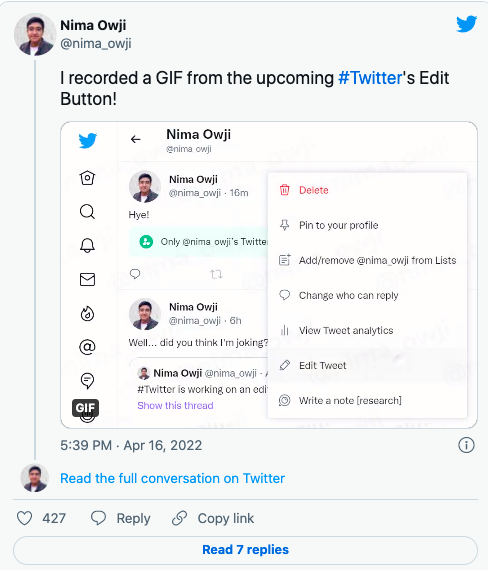Click Nima Owji's profile picture at top

35,35
